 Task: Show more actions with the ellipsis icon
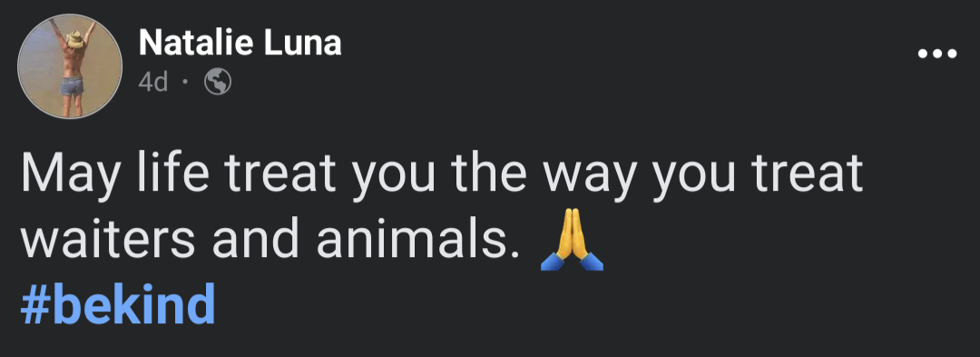point(936,54)
